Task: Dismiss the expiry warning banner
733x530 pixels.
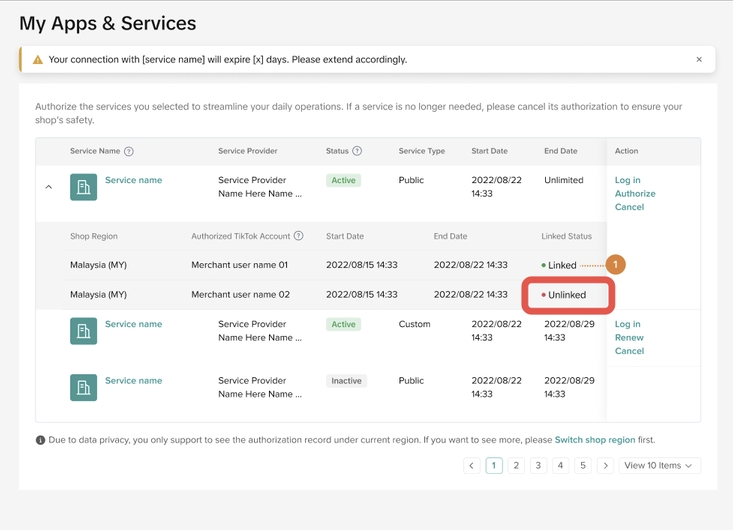Action: (x=699, y=60)
